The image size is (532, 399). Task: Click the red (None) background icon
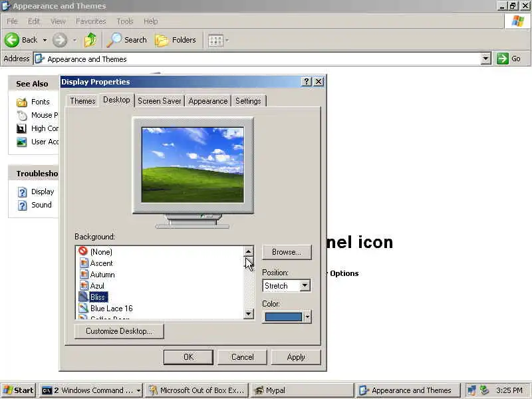coord(82,251)
